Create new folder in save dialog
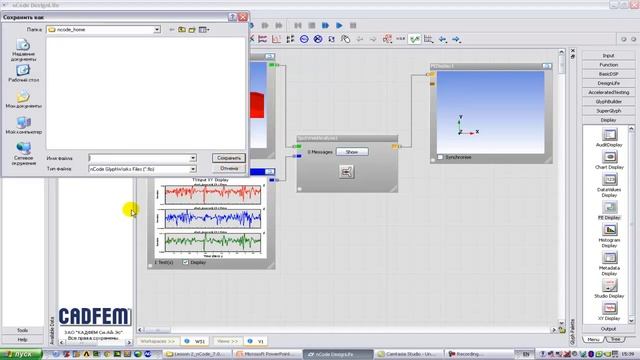 [x=192, y=29]
